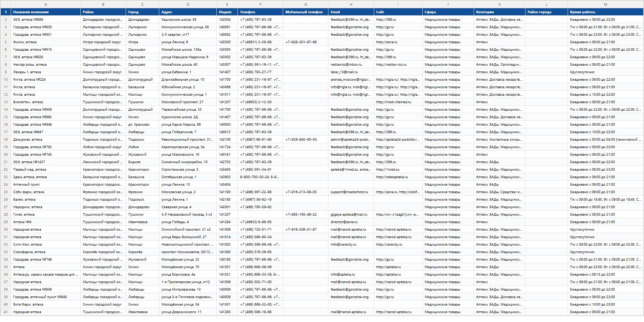Select cell 'Аптека №4'
This screenshot has height=322, width=644.
pyautogui.click(x=46, y=222)
